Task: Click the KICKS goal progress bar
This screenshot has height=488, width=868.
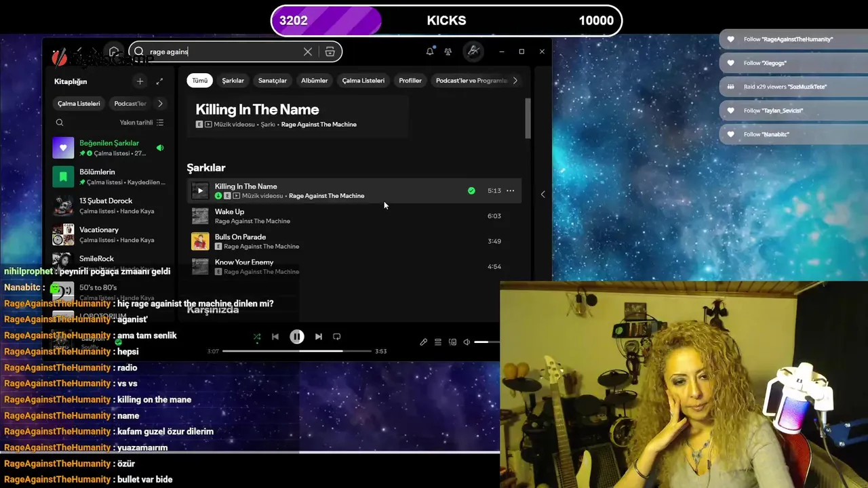Action: click(x=446, y=20)
